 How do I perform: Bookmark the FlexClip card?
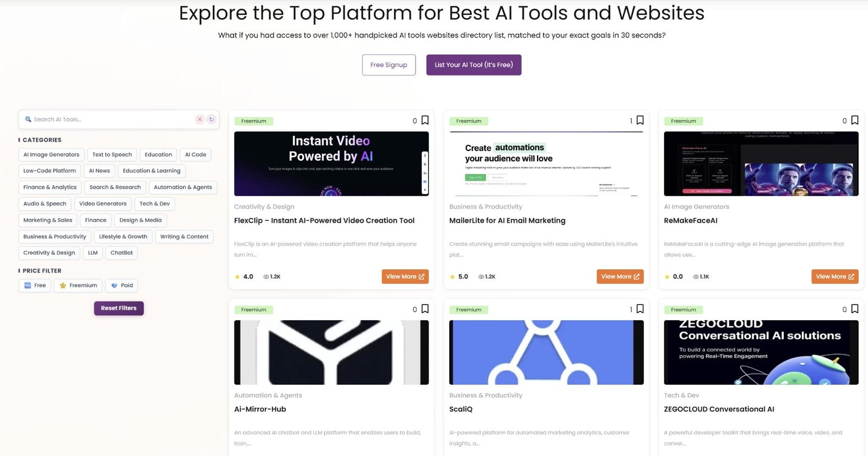tap(425, 121)
